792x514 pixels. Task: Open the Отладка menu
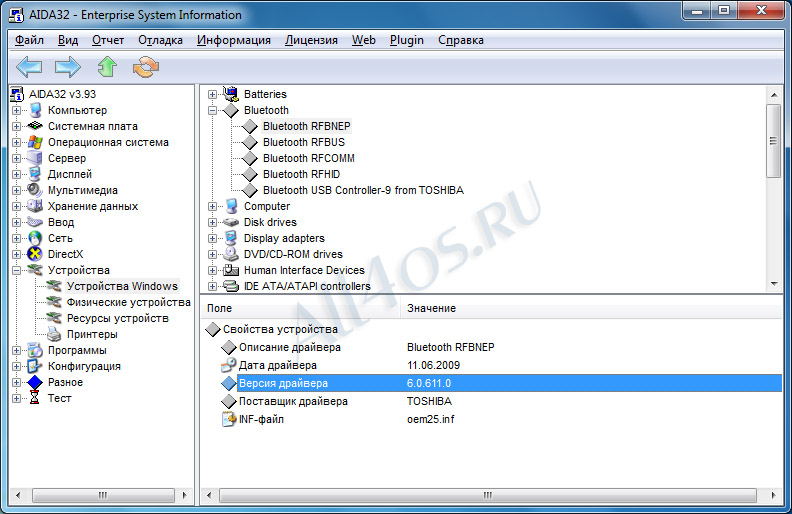coord(160,40)
